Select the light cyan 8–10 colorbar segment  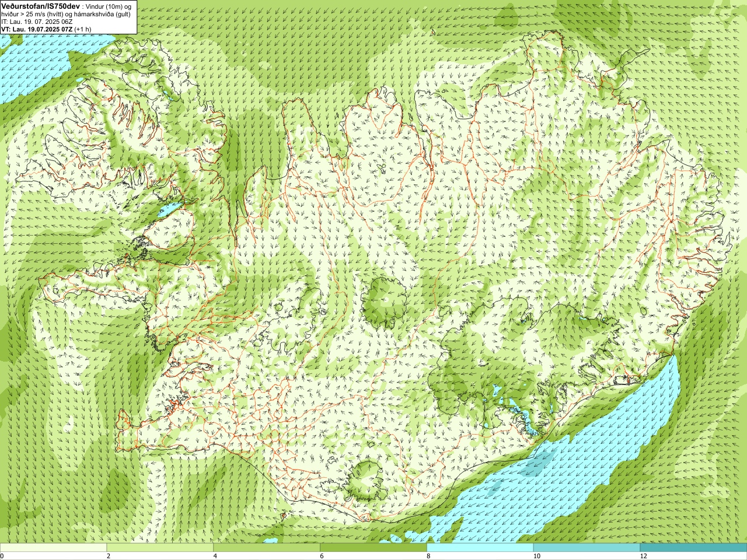coord(480,548)
